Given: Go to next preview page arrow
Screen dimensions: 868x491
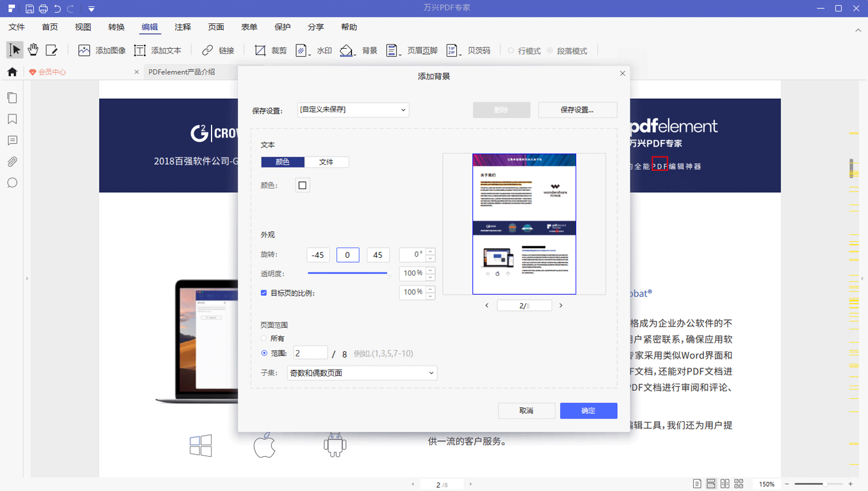Looking at the screenshot, I should (561, 305).
